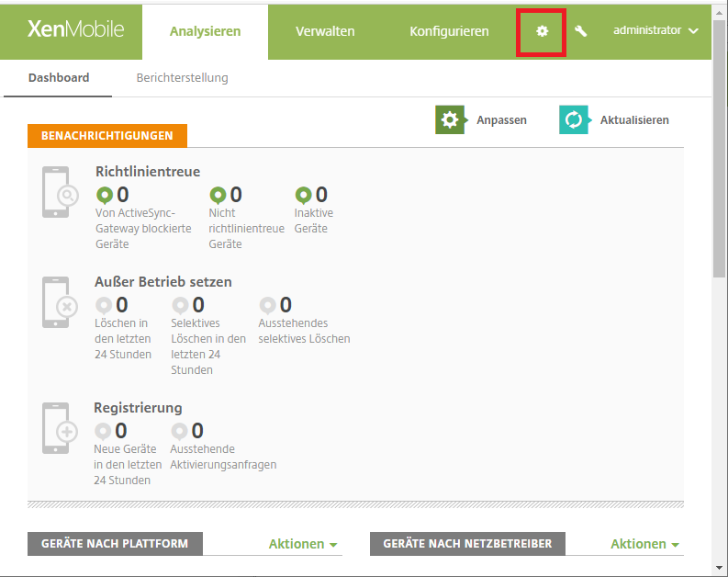Click the Inaktive Geräte count marker
Viewport: 728px width, 577px height.
304,195
